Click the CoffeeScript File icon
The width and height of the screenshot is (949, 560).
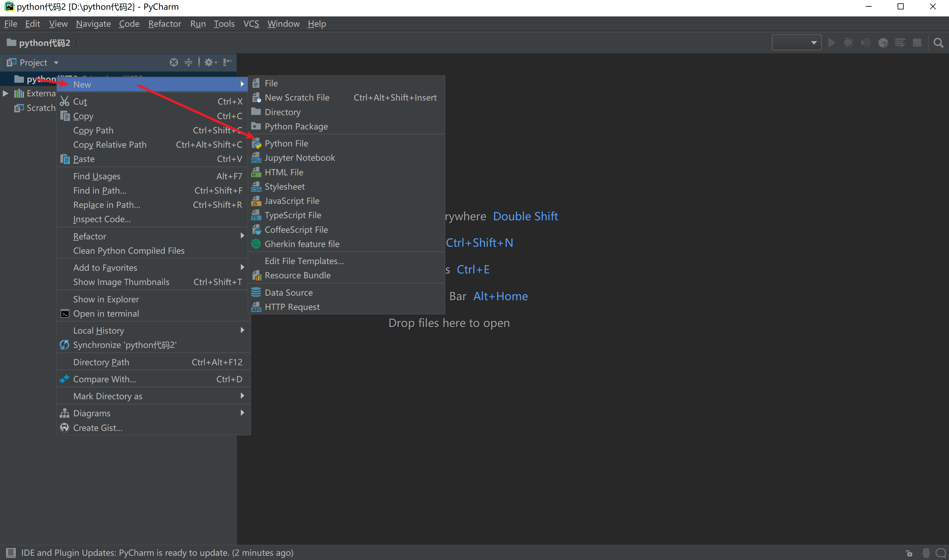(256, 229)
